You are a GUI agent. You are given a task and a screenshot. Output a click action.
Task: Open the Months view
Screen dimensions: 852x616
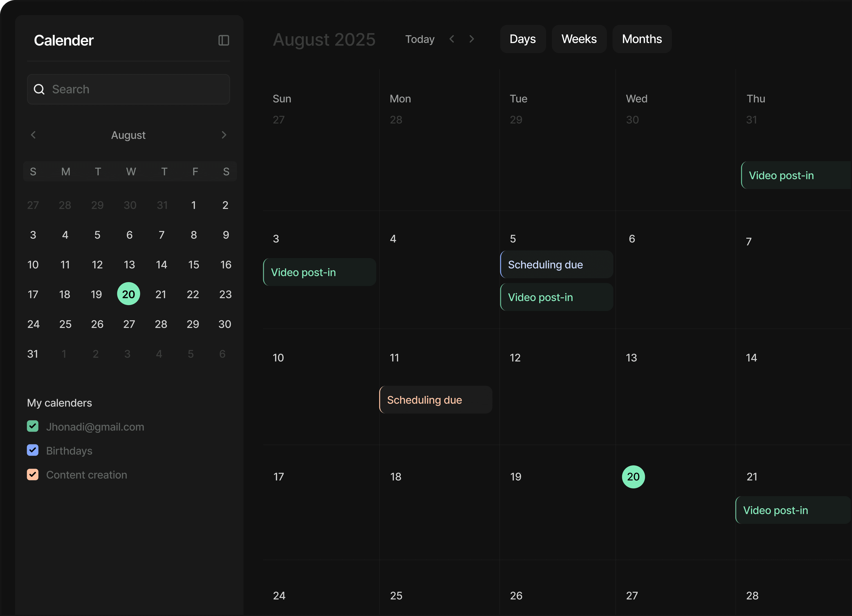click(642, 39)
